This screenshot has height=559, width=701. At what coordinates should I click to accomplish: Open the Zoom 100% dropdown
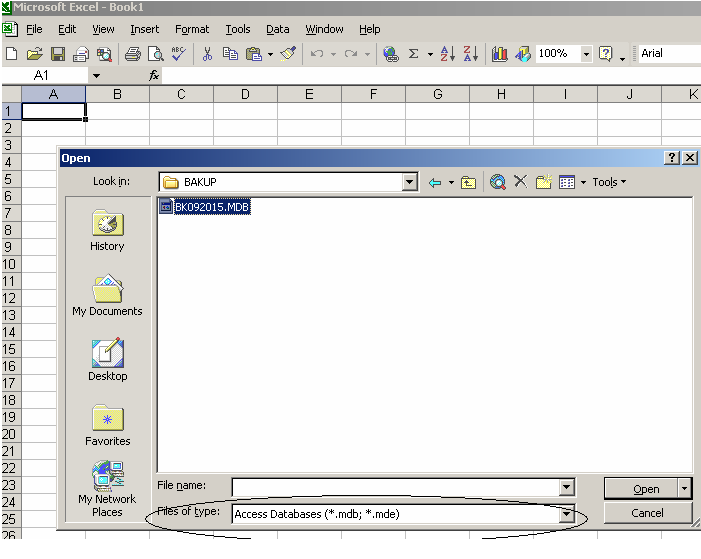coord(586,54)
